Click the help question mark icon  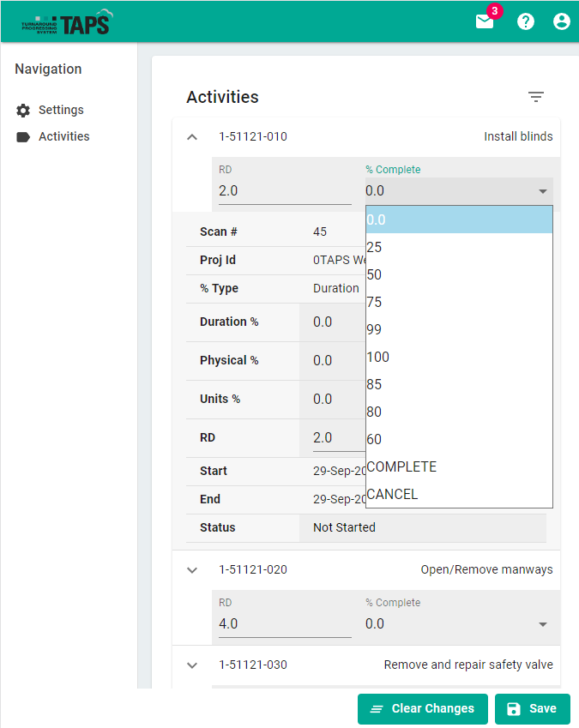pos(526,21)
